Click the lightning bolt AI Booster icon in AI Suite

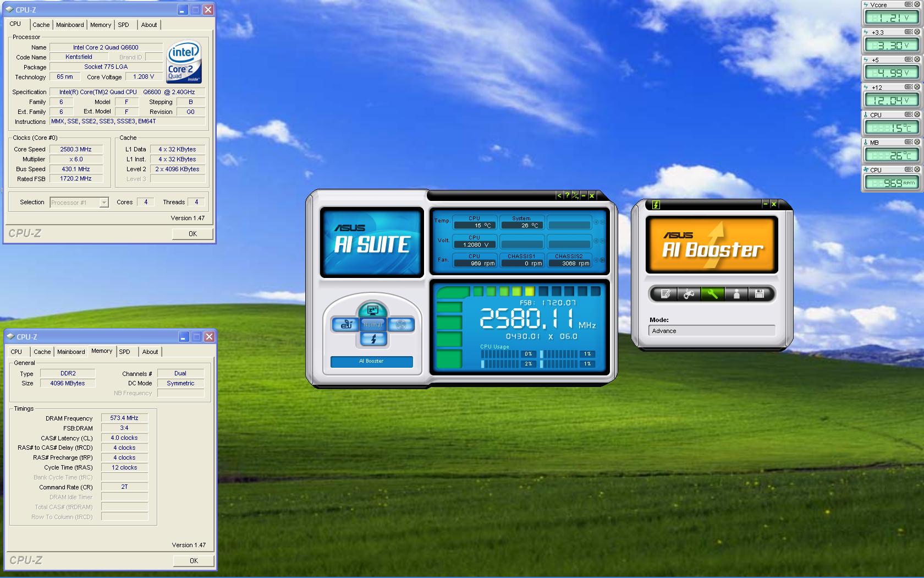(x=373, y=339)
